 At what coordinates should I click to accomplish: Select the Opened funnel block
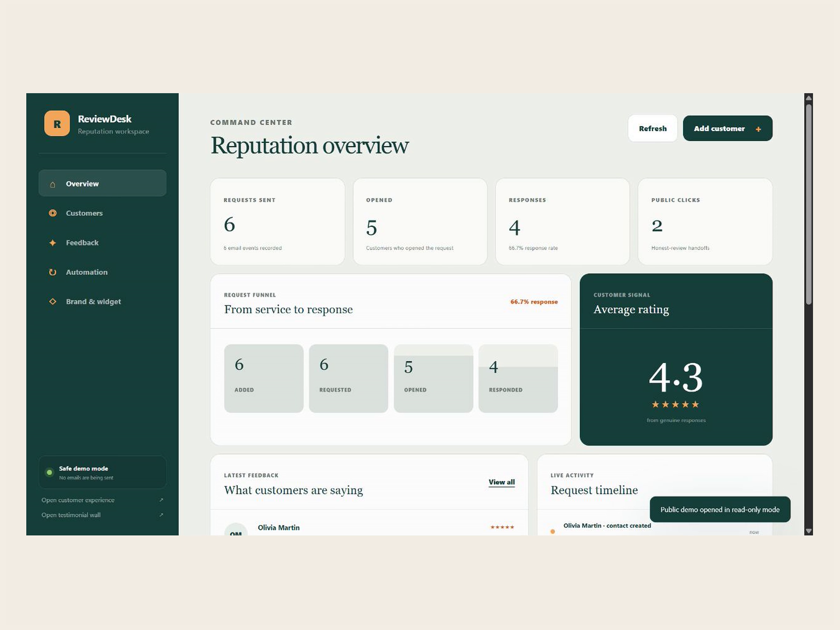[433, 379]
